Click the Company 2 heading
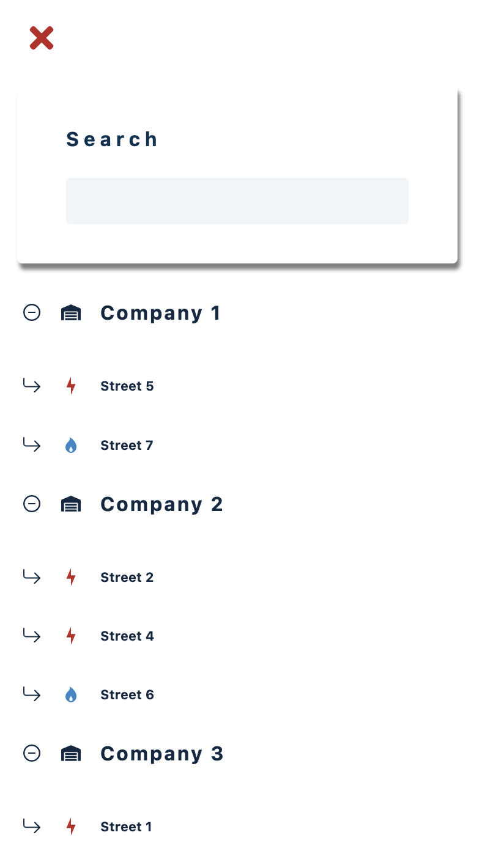This screenshot has width=482, height=868. point(161,504)
